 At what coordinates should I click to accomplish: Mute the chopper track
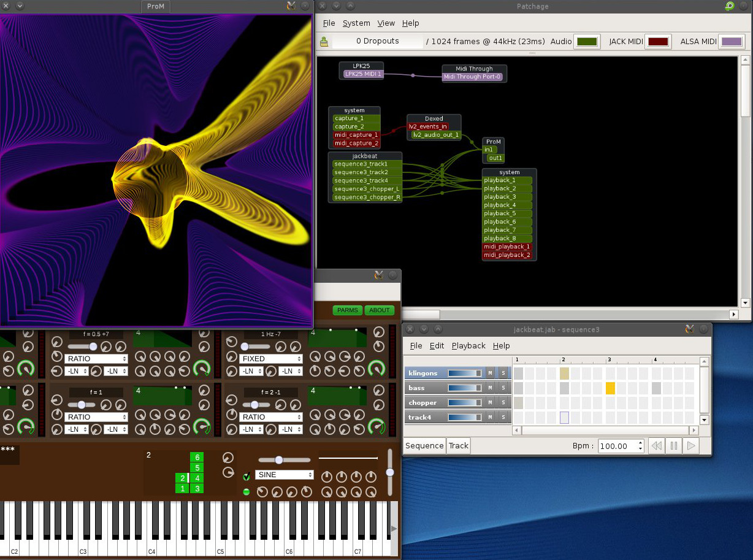pos(490,402)
